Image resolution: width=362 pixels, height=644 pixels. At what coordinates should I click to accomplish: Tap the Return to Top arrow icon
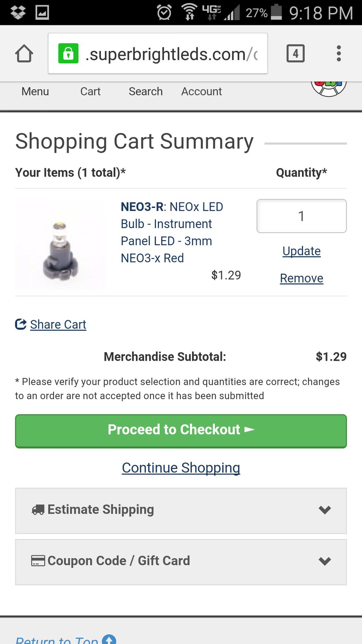click(109, 640)
